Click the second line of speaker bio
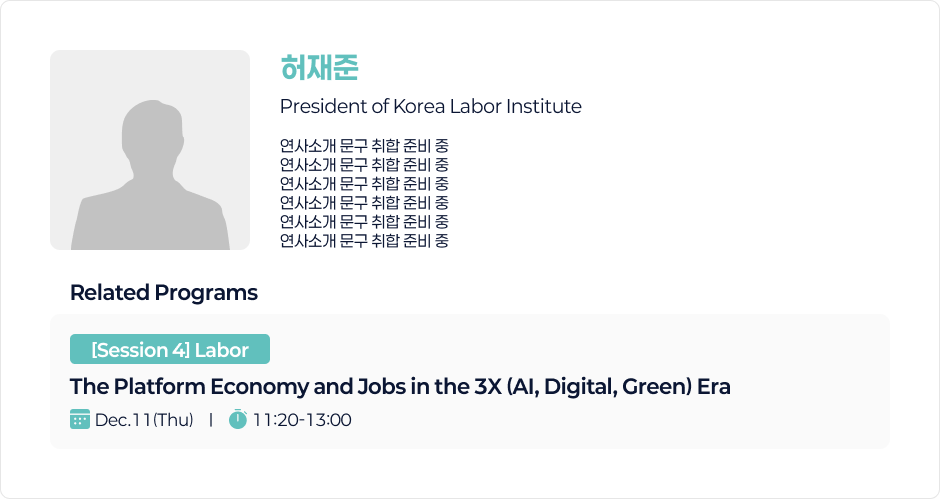Viewport: 940px width, 499px height. click(x=364, y=165)
